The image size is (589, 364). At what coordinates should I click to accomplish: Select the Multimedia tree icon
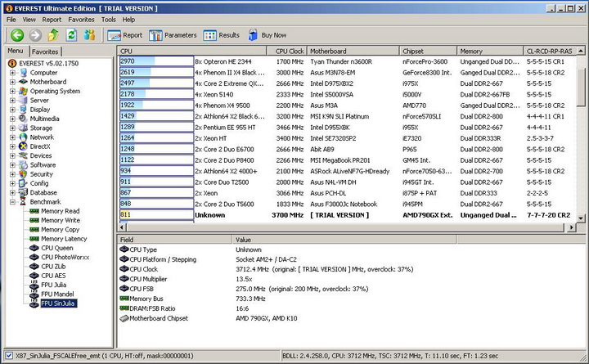tap(23, 119)
